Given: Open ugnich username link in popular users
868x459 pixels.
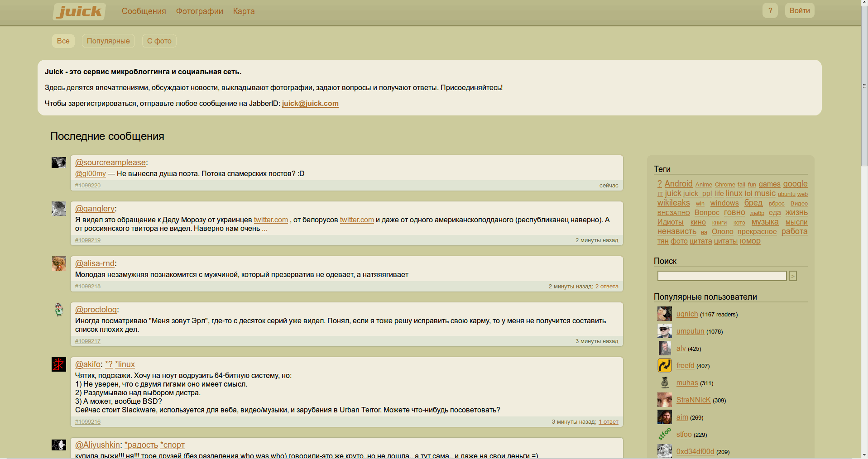Looking at the screenshot, I should tap(687, 314).
